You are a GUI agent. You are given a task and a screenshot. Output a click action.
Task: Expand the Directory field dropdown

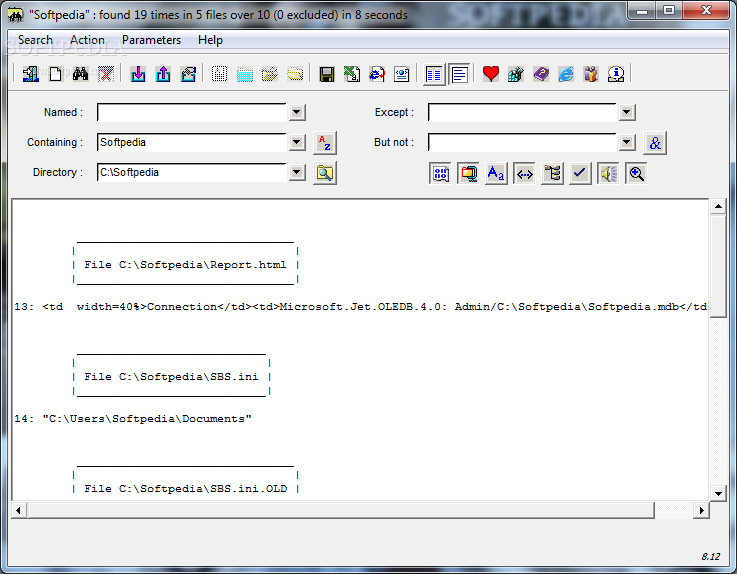[x=297, y=172]
